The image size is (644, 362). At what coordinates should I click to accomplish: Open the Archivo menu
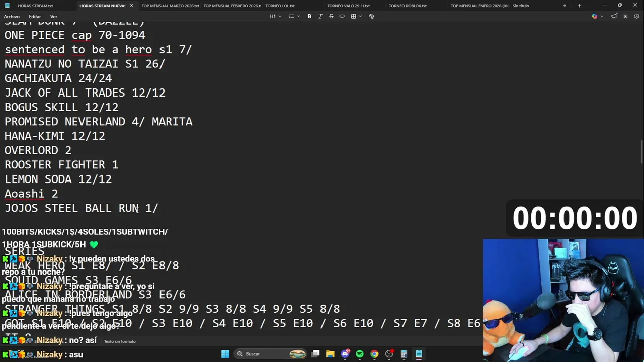12,17
